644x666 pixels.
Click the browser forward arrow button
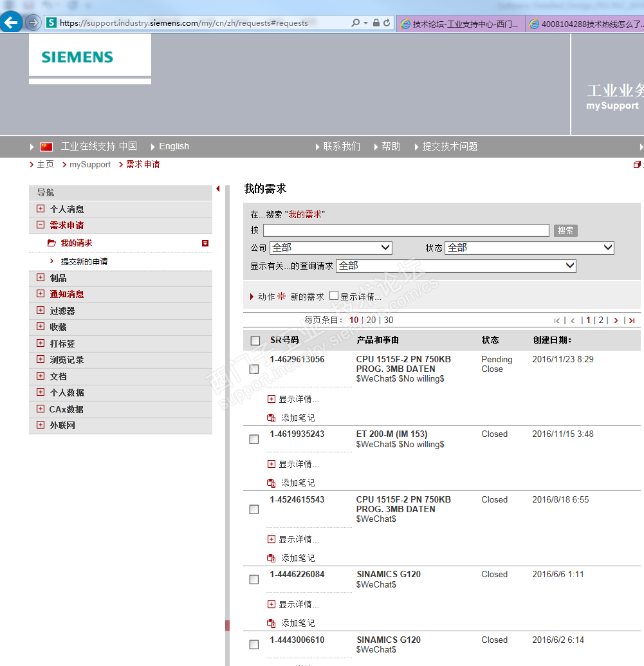[x=33, y=23]
